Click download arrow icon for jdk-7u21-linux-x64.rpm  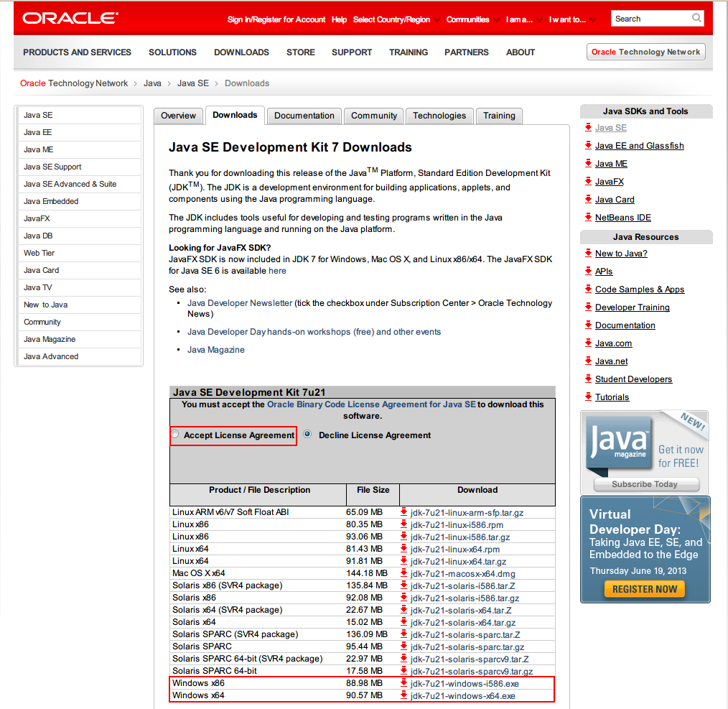coord(404,549)
